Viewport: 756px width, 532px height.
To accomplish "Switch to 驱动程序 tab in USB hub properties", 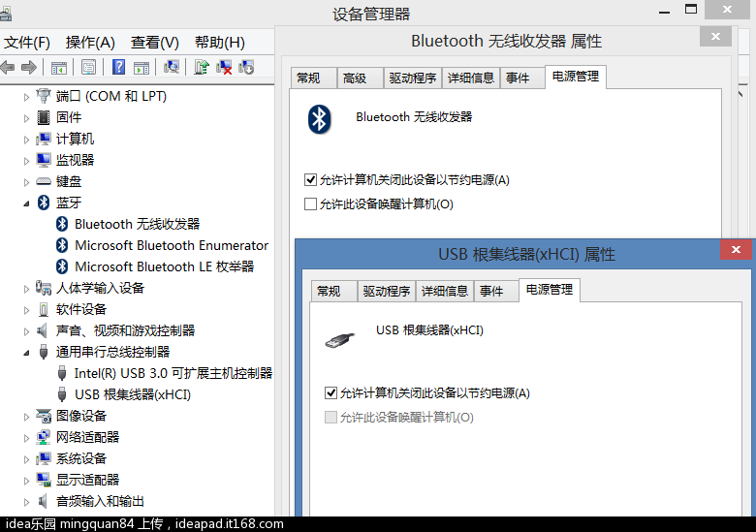I will tap(387, 291).
